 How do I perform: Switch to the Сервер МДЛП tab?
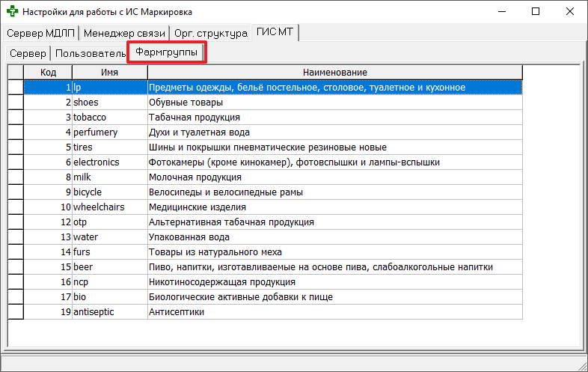pos(41,34)
